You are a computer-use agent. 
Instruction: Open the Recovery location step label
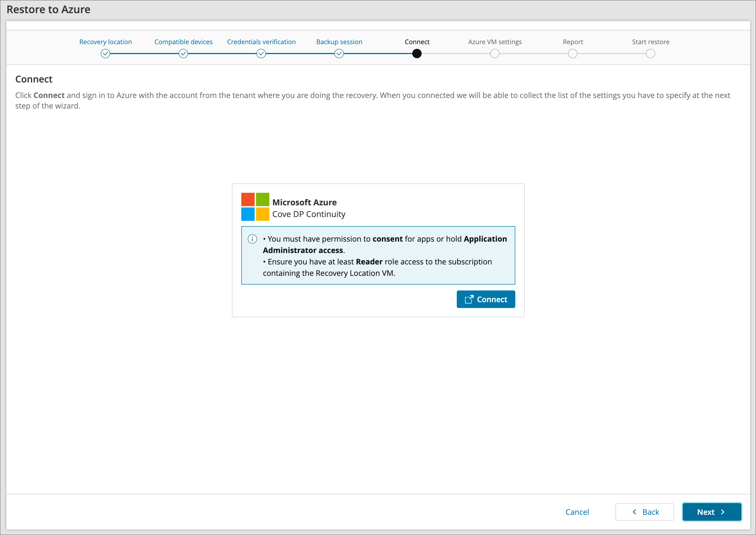click(x=105, y=42)
